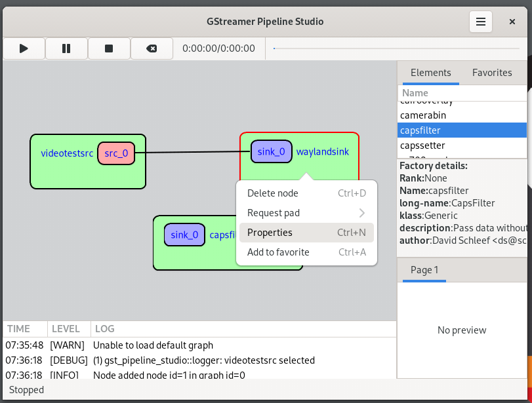Open Properties from the context menu
Image resolution: width=532 pixels, height=403 pixels.
pos(306,233)
